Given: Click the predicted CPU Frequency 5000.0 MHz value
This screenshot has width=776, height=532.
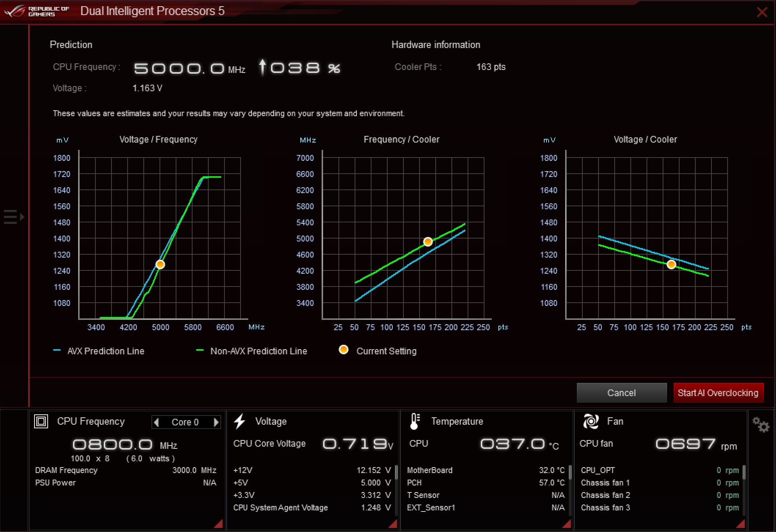Looking at the screenshot, I should point(190,68).
